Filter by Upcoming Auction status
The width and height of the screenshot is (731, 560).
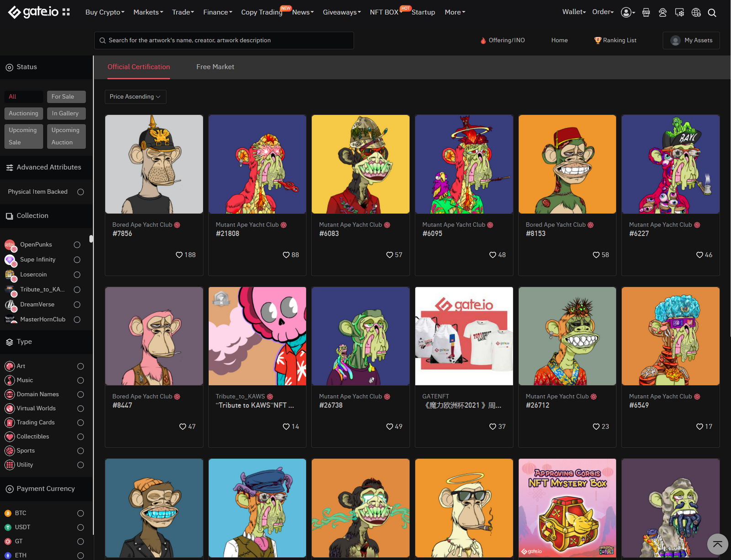(66, 136)
